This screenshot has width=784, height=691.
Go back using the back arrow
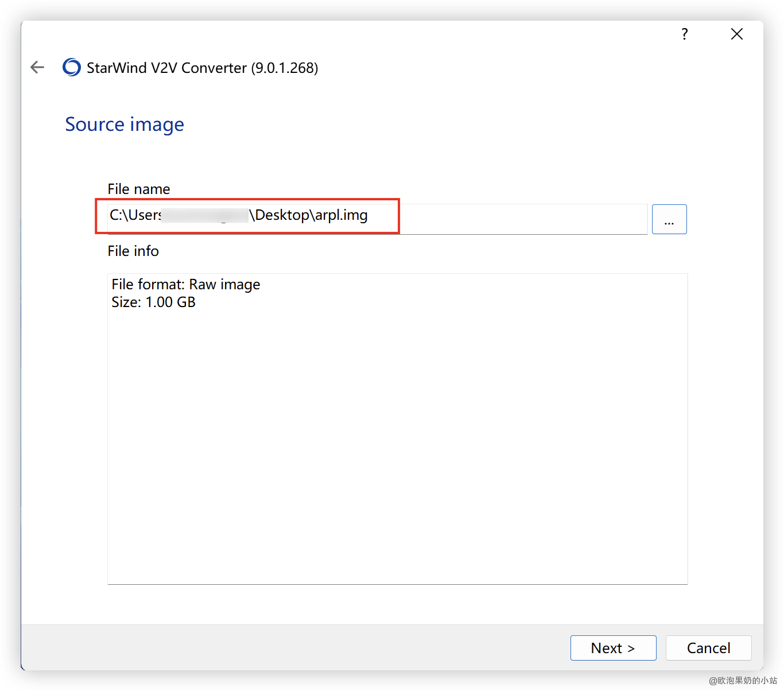[x=37, y=67]
